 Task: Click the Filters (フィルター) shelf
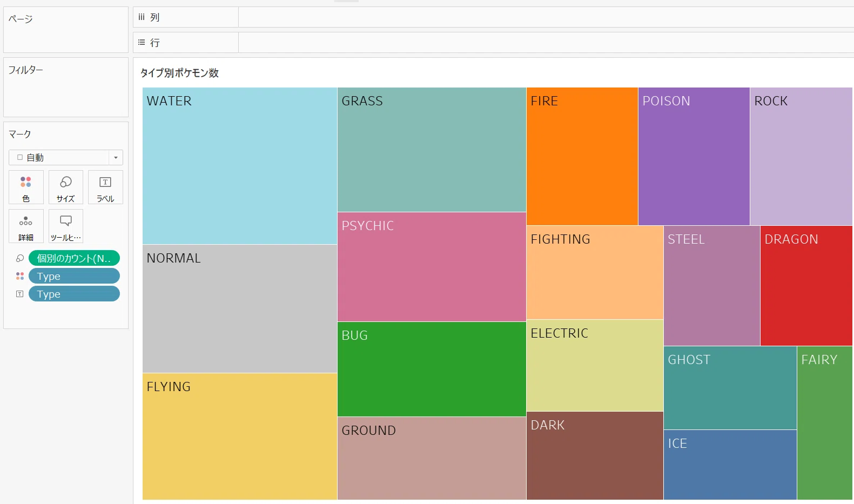point(66,87)
